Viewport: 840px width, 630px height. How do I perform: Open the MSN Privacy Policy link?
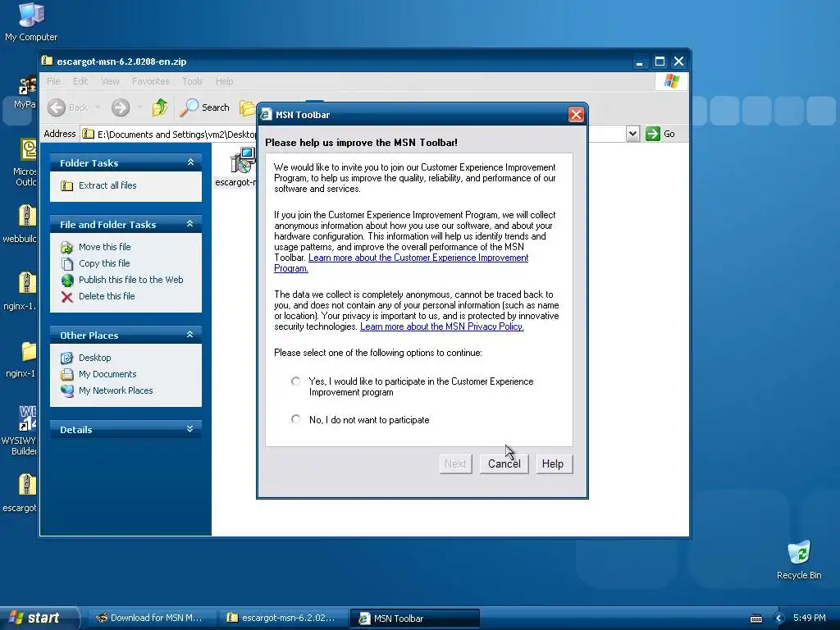pyautogui.click(x=442, y=326)
